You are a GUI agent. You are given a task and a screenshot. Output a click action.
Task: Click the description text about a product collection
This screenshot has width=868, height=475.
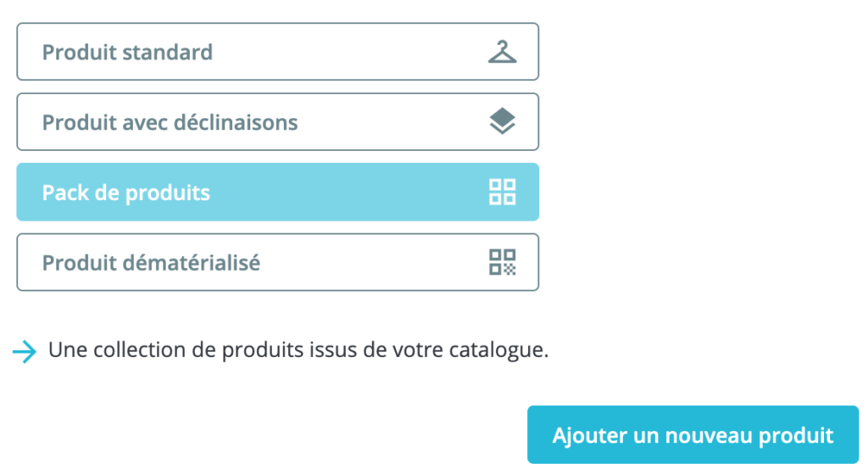[x=298, y=350]
